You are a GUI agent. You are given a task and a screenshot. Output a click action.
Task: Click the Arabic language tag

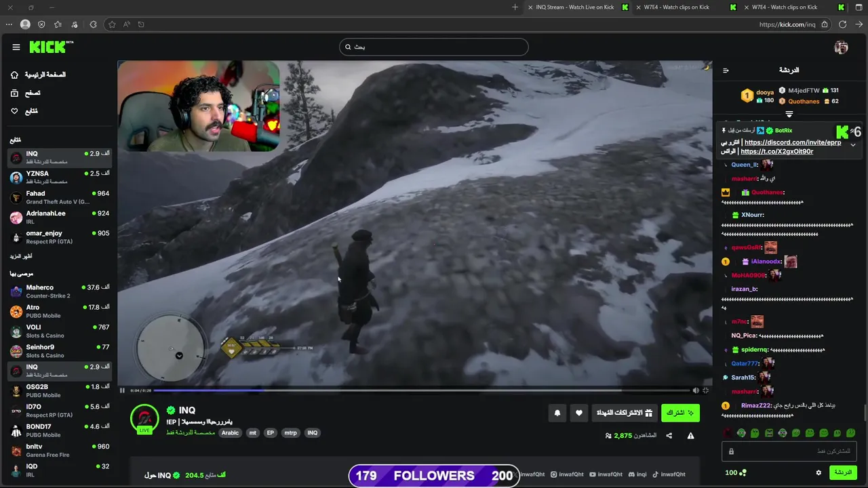click(x=230, y=432)
